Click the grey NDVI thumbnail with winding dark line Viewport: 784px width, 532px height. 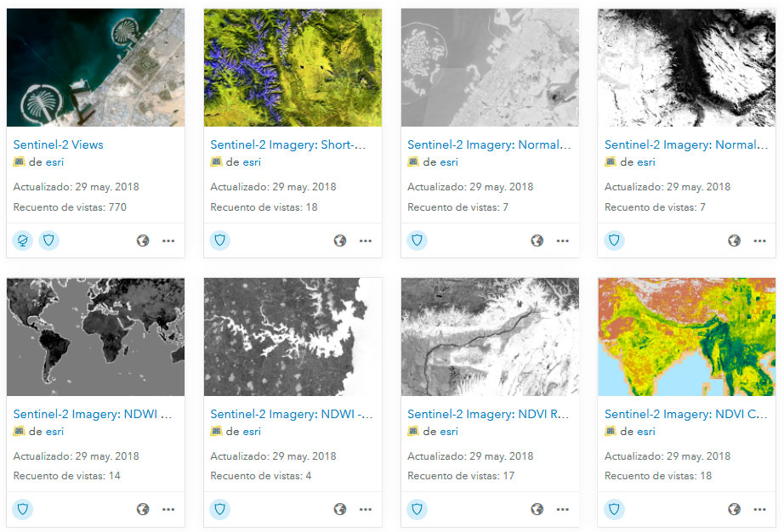pyautogui.click(x=490, y=337)
